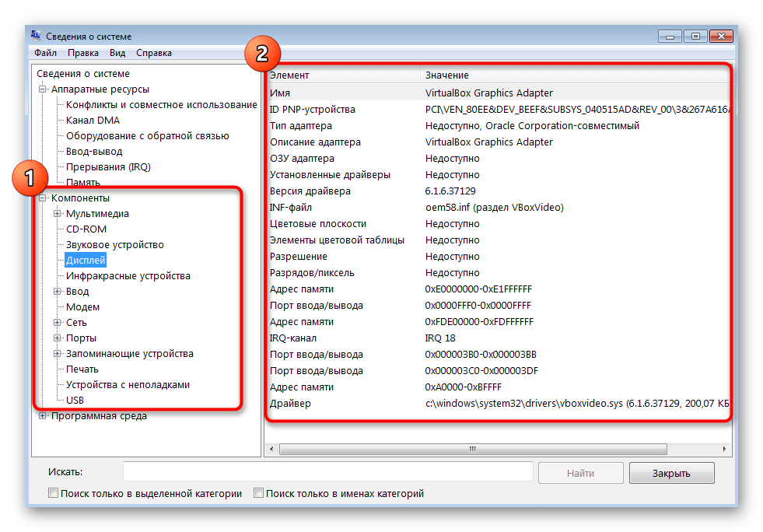Select the ОЗУ адаптера row
The image size is (763, 532).
coord(499,158)
